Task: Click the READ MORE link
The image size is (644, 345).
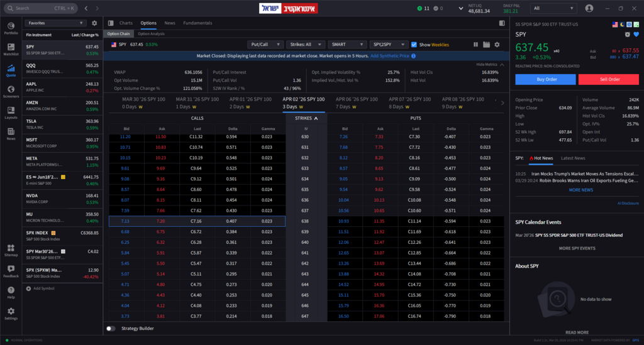Action: coord(577,332)
